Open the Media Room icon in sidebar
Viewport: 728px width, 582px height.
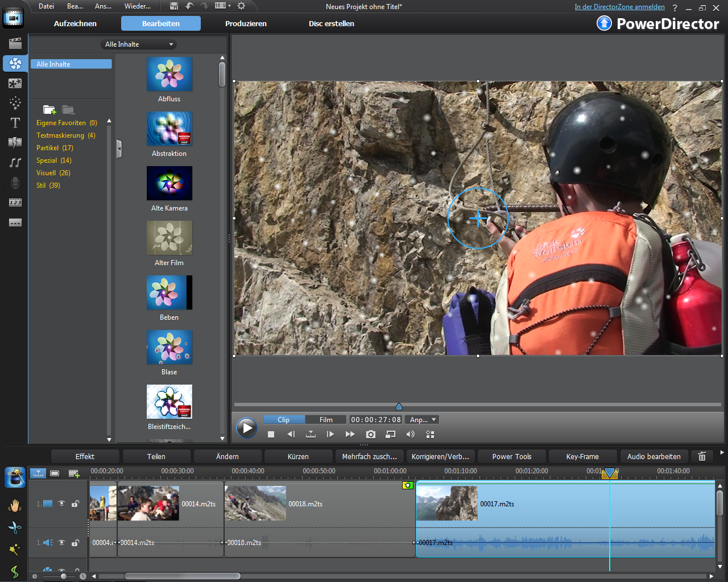point(15,43)
